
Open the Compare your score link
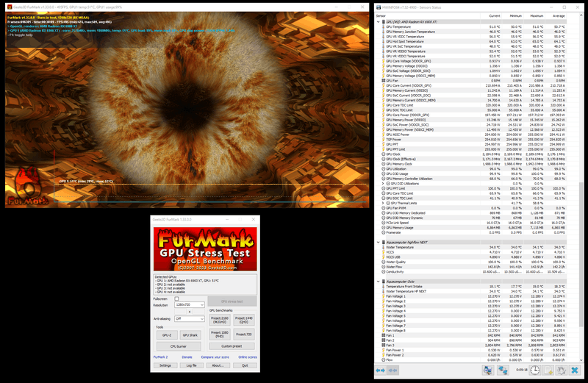215,357
